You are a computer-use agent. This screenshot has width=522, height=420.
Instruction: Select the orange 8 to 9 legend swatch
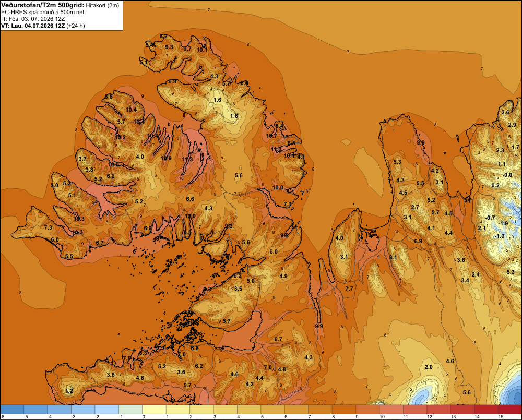[x=344, y=410]
